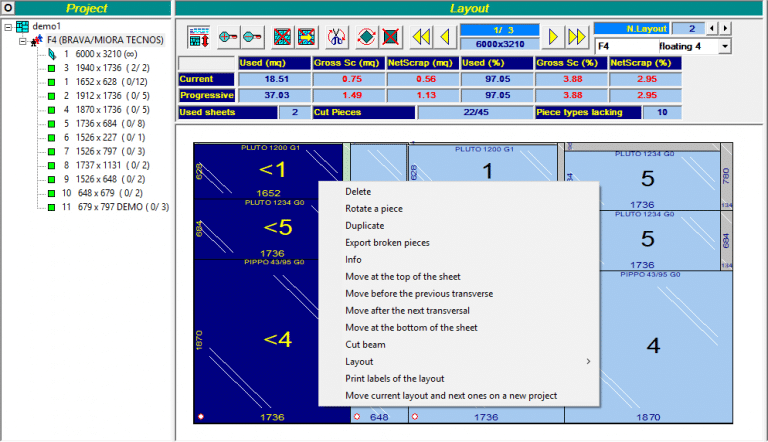Go to last layout with double-right arrows

576,37
